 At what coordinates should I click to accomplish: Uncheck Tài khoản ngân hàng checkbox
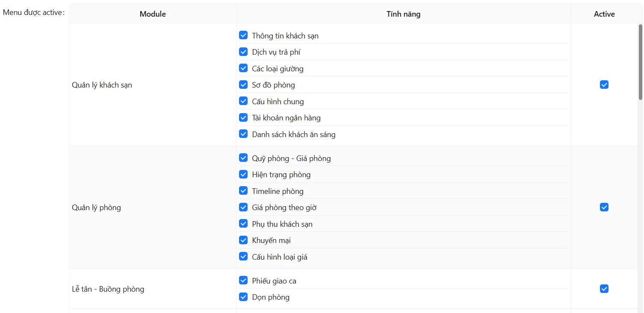(x=243, y=117)
